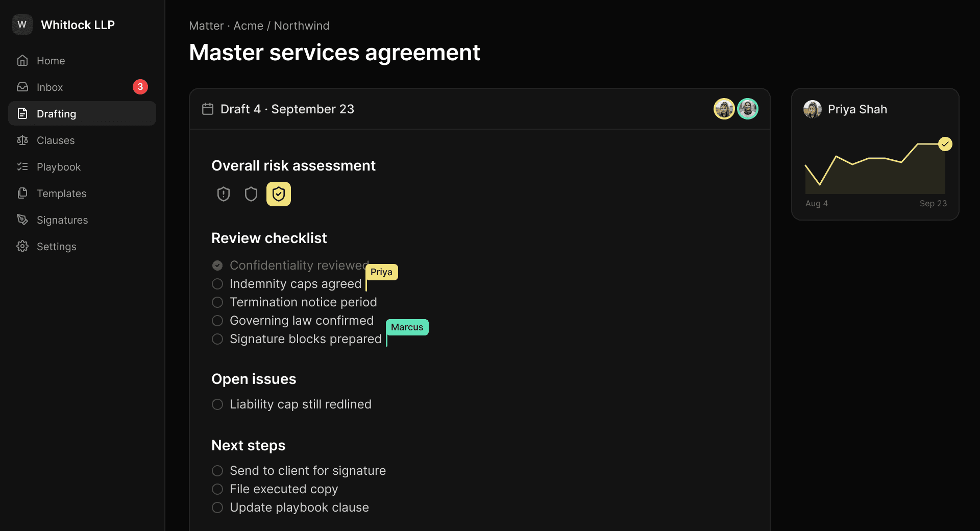Click the Draft 4 · September 23 header
Screen dimensions: 980x531
point(287,109)
